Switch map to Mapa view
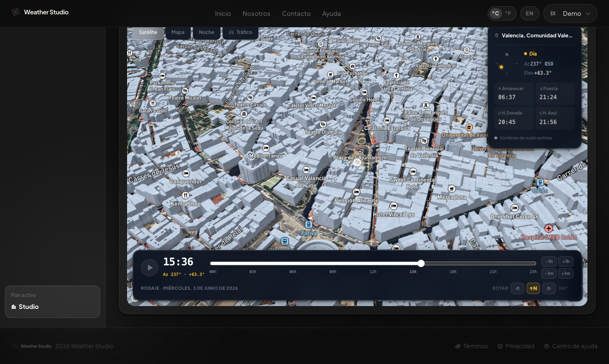 point(178,33)
